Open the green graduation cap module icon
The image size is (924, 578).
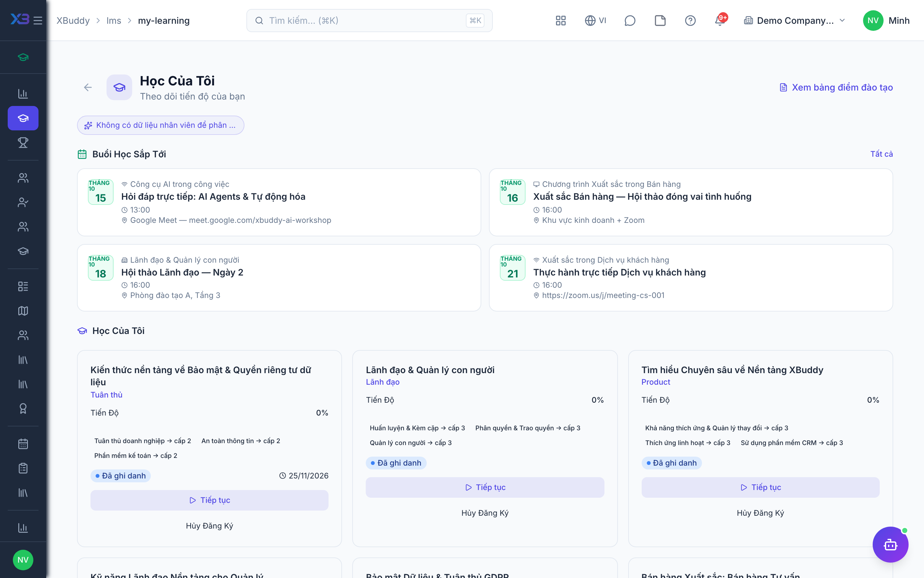[x=23, y=57]
